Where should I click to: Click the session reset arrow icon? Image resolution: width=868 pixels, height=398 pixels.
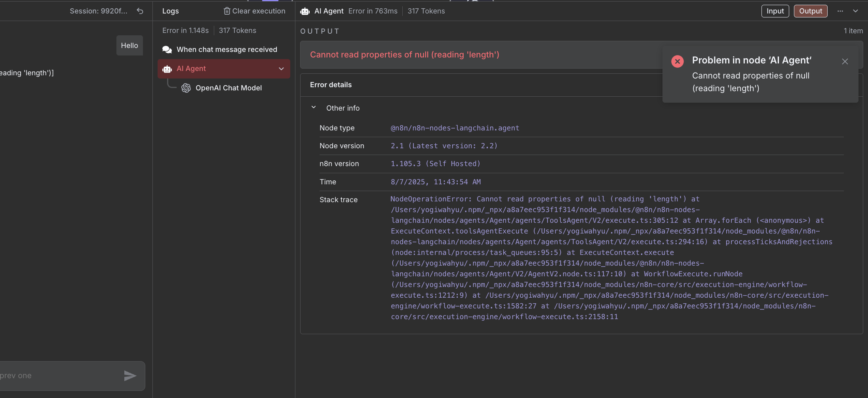coord(140,11)
